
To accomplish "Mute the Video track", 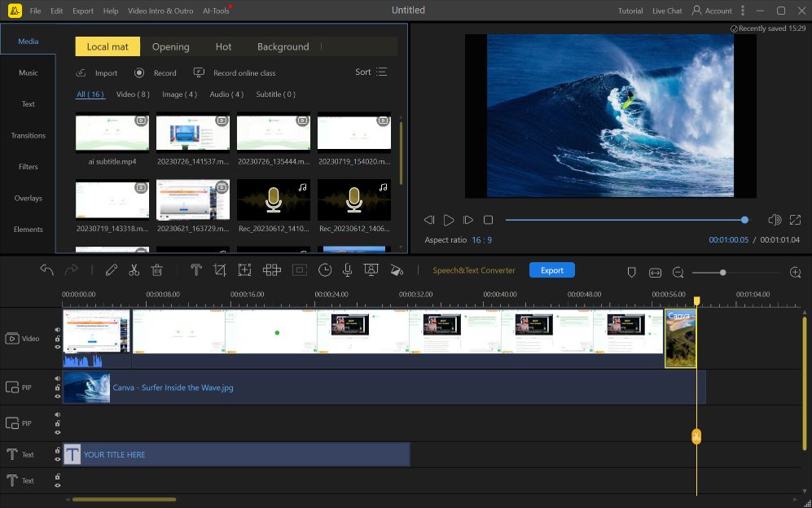I will coord(57,330).
